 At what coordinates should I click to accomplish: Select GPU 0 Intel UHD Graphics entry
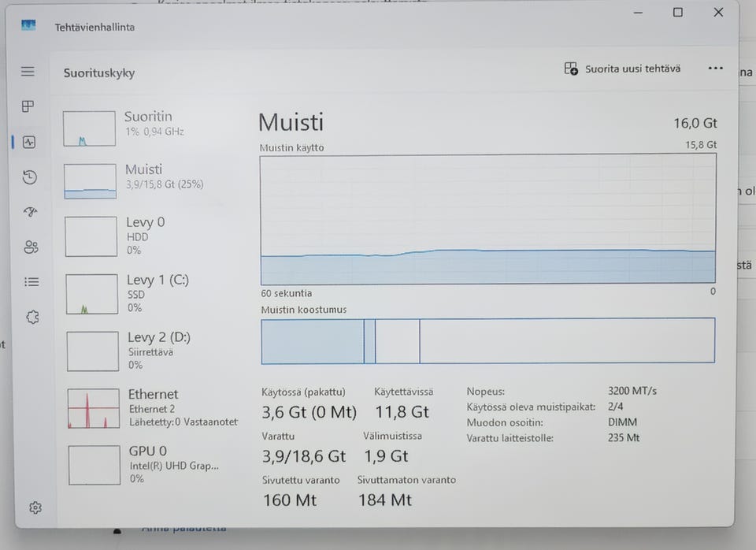click(x=153, y=465)
